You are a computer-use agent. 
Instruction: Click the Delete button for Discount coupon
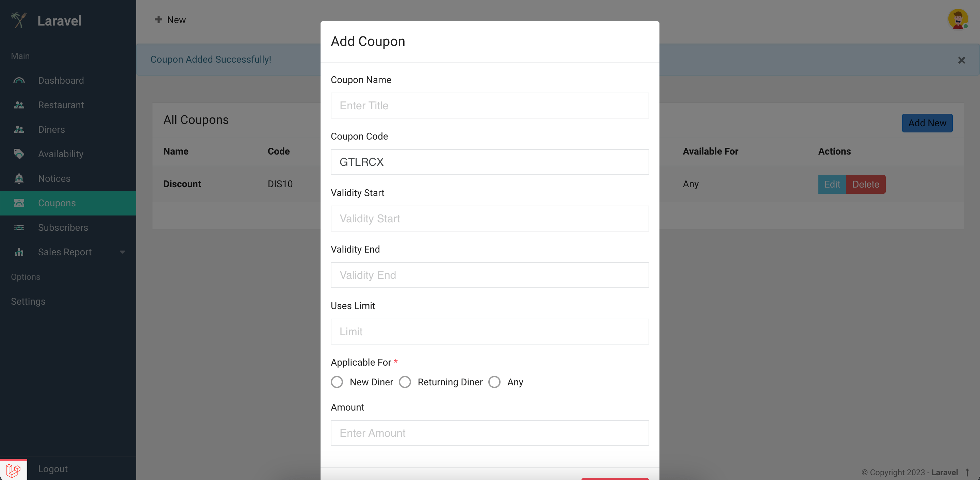(865, 184)
